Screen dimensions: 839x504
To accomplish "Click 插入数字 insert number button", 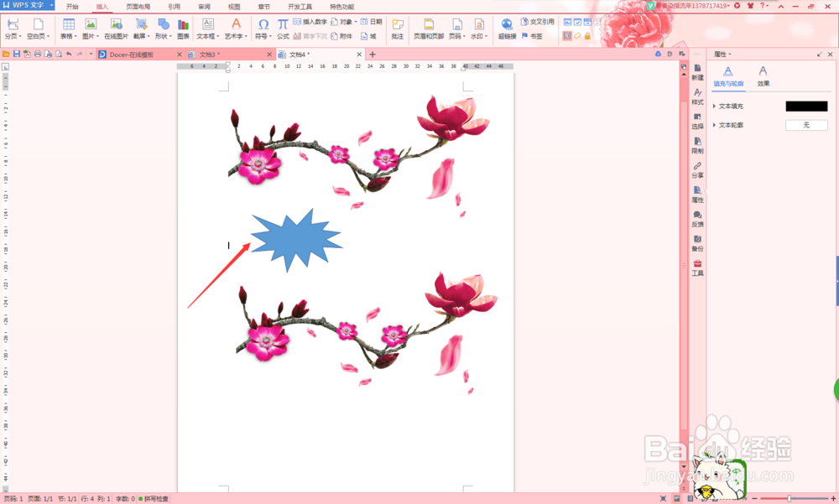I will coord(310,22).
